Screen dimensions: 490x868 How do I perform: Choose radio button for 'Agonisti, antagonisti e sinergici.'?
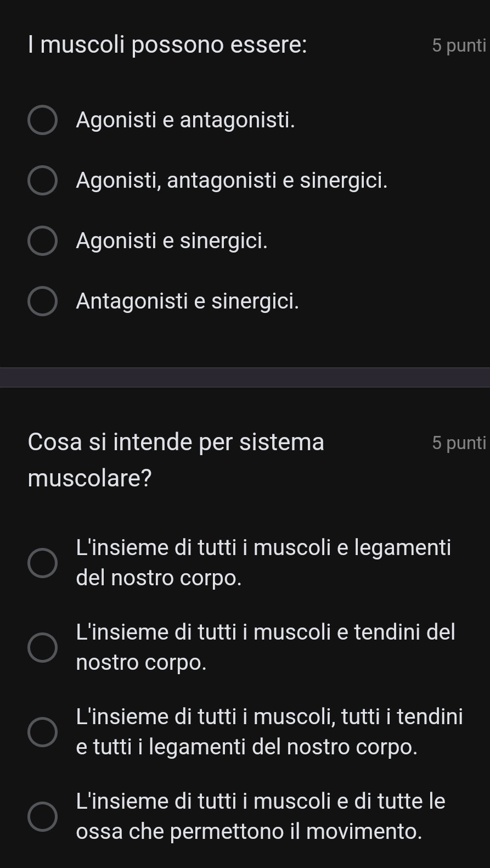(x=42, y=181)
